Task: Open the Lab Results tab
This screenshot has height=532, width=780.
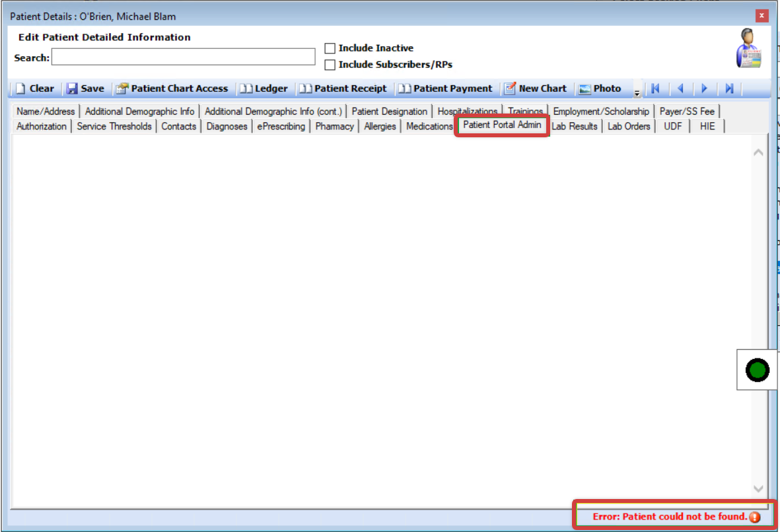Action: (575, 126)
